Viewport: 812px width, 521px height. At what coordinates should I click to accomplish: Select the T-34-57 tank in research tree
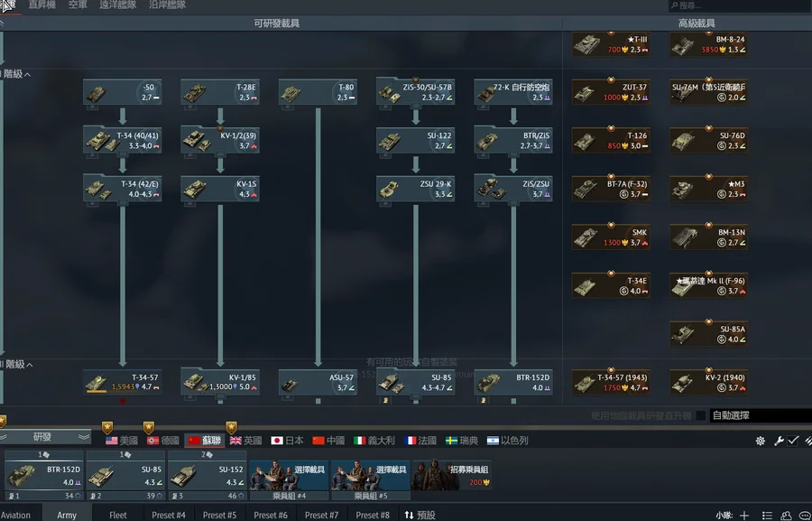[122, 382]
